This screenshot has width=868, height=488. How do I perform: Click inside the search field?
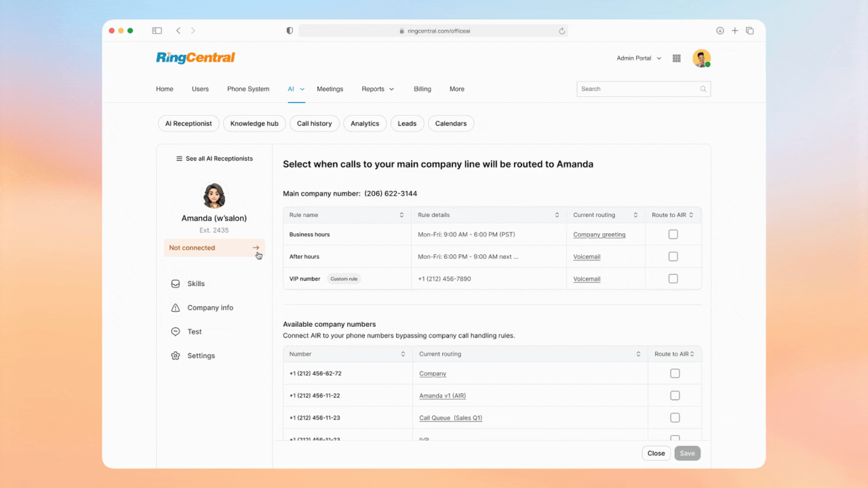click(631, 89)
